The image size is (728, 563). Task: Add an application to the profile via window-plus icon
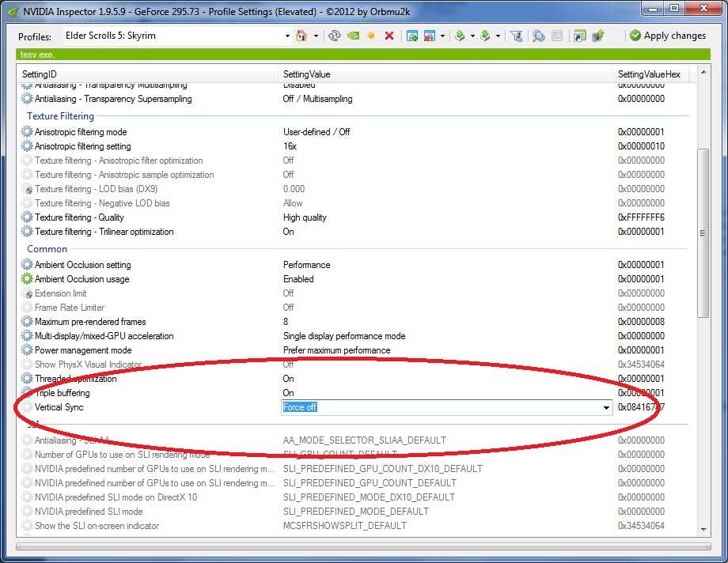pos(411,36)
